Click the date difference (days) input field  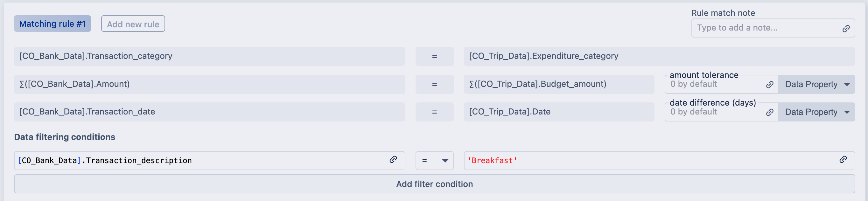coord(714,112)
